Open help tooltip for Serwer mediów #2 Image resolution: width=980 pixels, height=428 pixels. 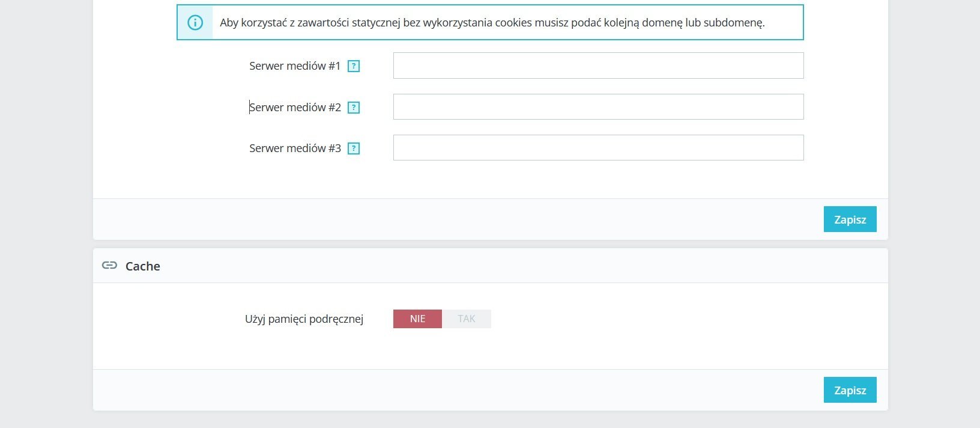point(354,108)
